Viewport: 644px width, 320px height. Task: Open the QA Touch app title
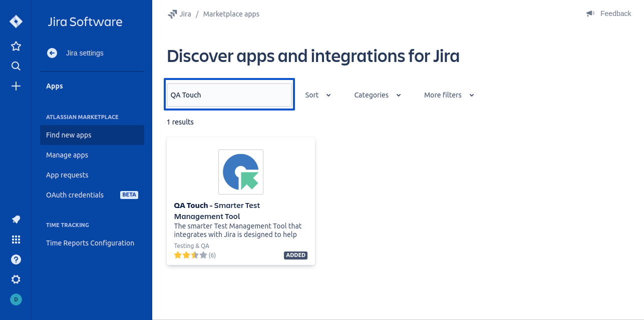tap(217, 211)
